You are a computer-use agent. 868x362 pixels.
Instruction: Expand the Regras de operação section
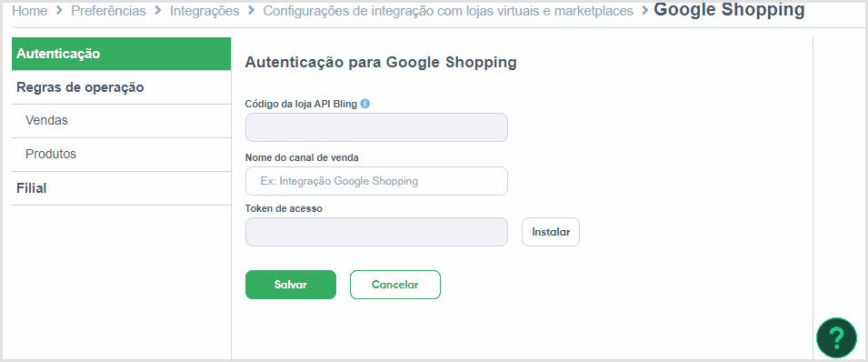coord(121,87)
